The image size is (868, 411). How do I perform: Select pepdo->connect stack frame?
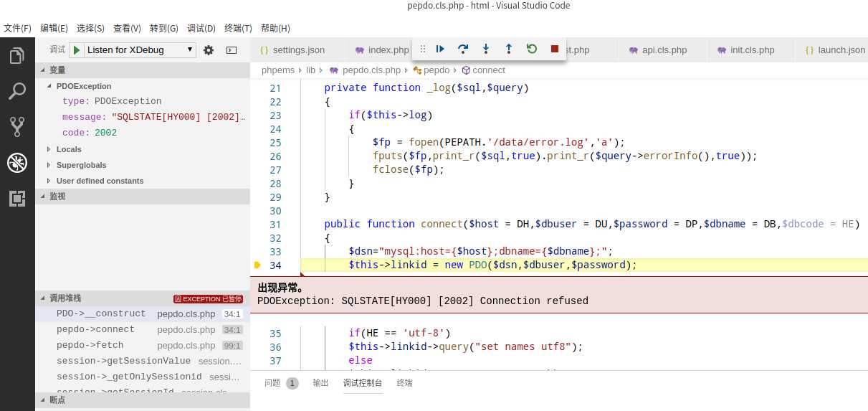coord(143,330)
